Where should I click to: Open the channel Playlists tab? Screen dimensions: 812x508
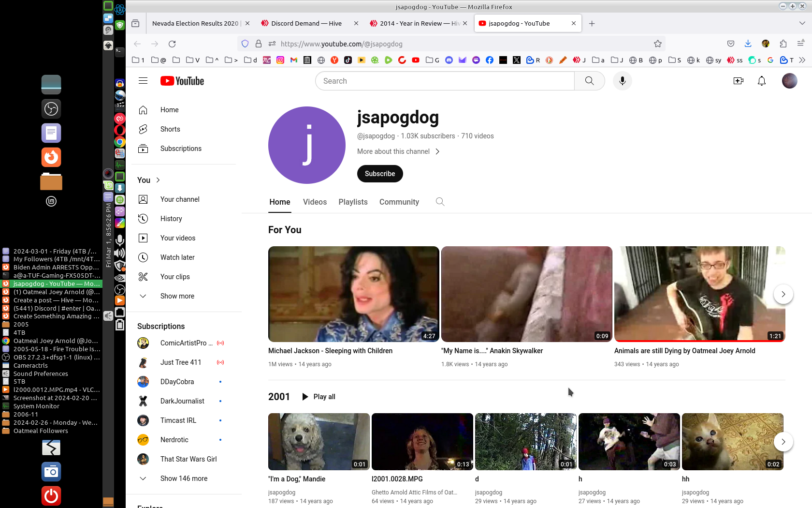pyautogui.click(x=353, y=202)
